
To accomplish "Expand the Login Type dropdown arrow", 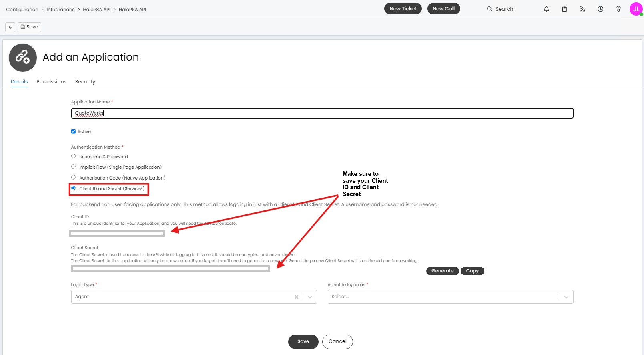I will pos(310,297).
